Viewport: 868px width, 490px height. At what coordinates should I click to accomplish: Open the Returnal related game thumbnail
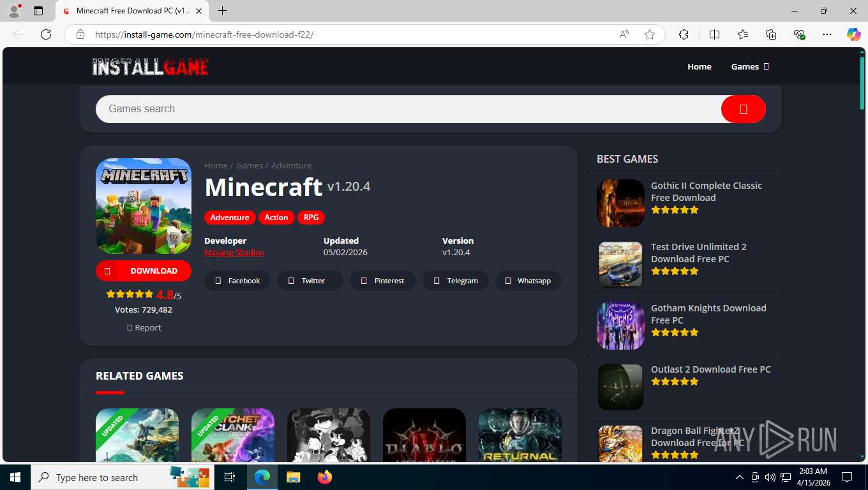pyautogui.click(x=520, y=435)
